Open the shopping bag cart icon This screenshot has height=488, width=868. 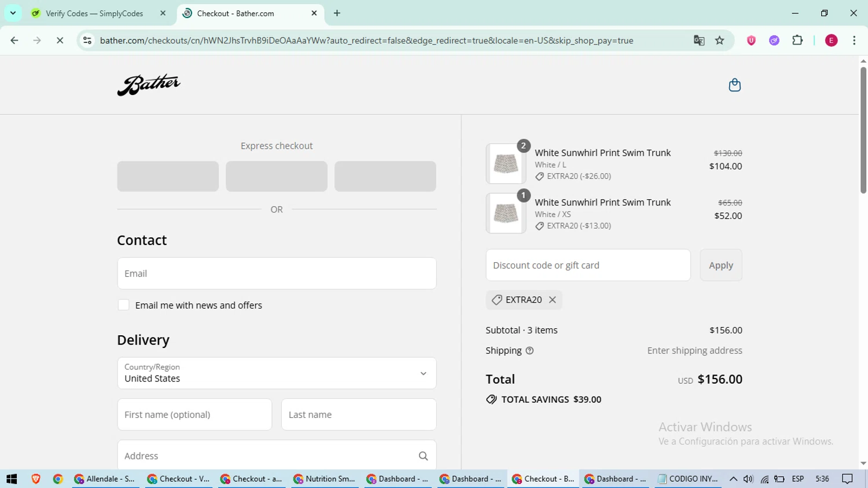(734, 85)
